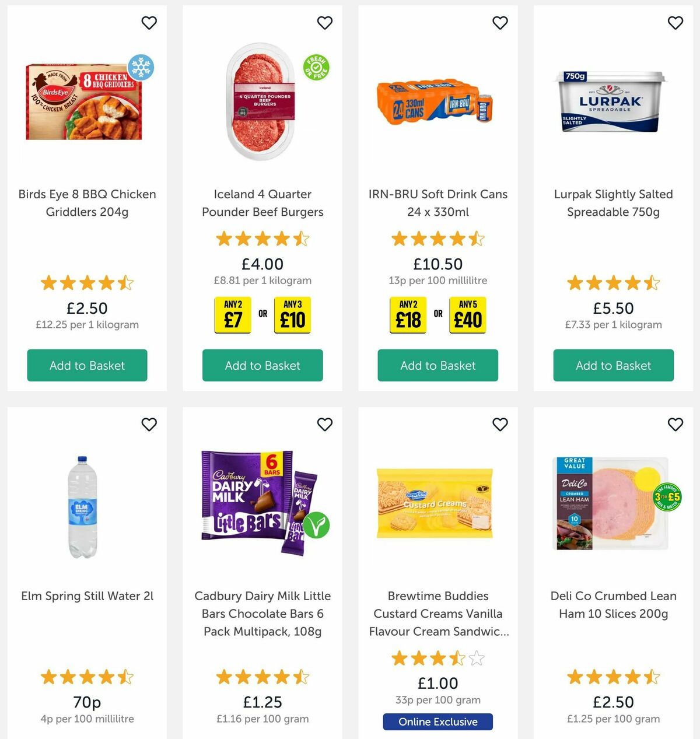Click the star rating under Brewtime Buddies biscuits
Screen dimensions: 700x739
pos(437,658)
